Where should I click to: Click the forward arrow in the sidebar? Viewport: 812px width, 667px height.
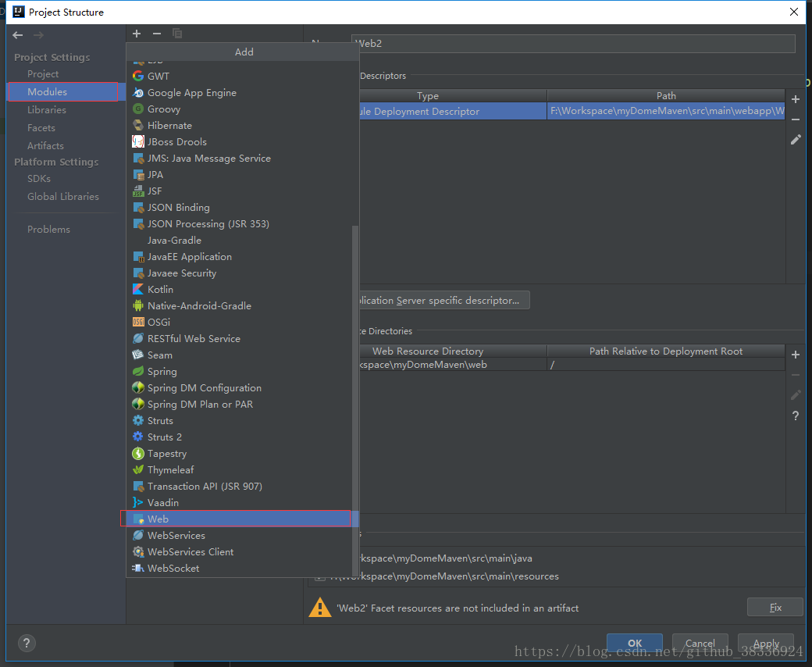(38, 35)
